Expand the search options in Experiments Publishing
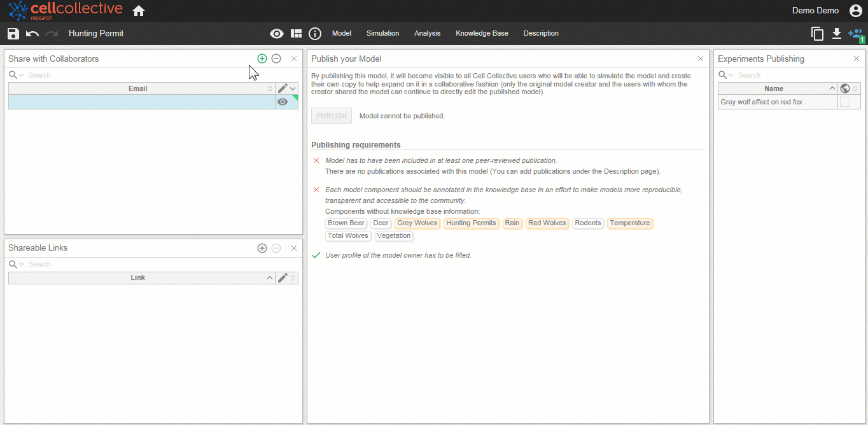 (x=731, y=76)
